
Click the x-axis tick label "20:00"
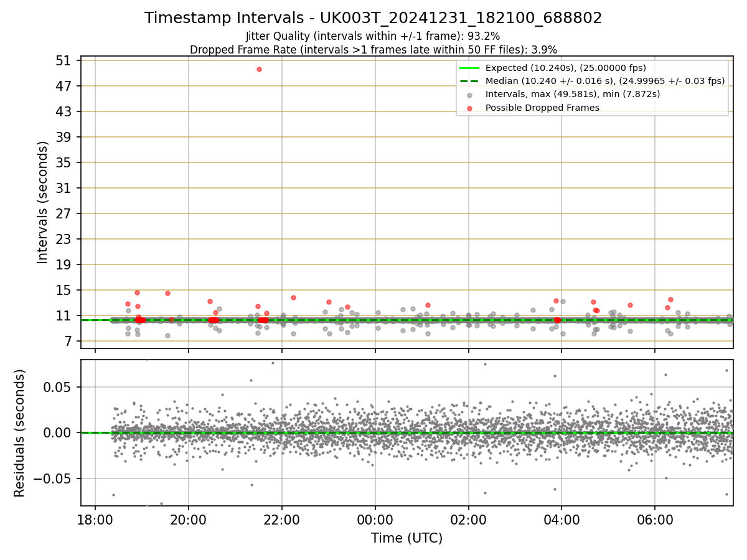point(189,519)
